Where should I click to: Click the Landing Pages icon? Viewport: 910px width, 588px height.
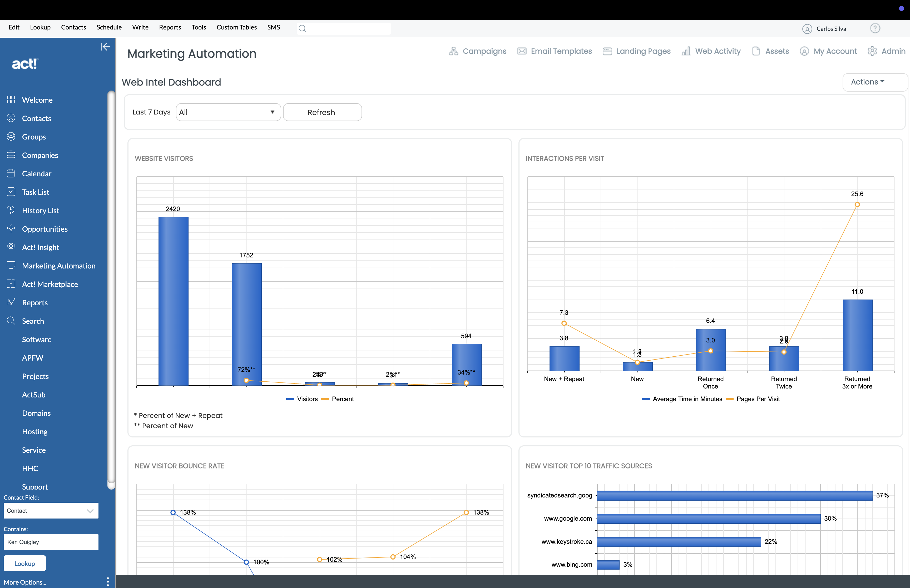tap(607, 51)
